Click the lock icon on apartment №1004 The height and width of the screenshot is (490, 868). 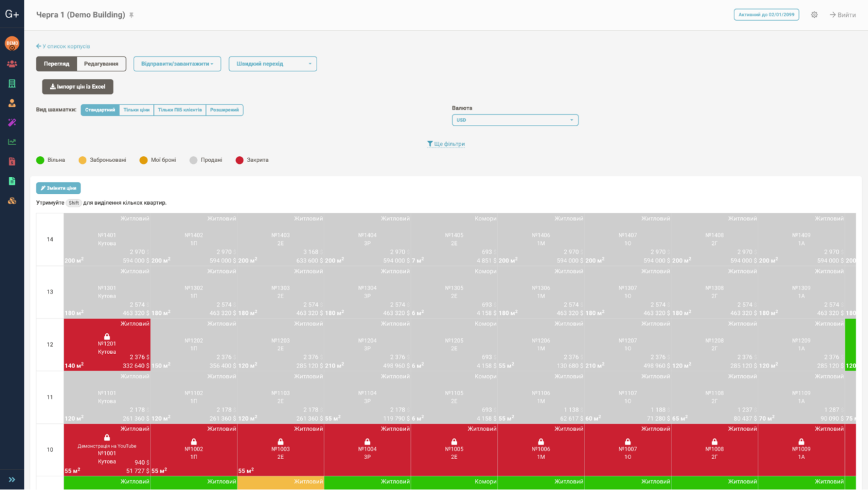click(367, 441)
